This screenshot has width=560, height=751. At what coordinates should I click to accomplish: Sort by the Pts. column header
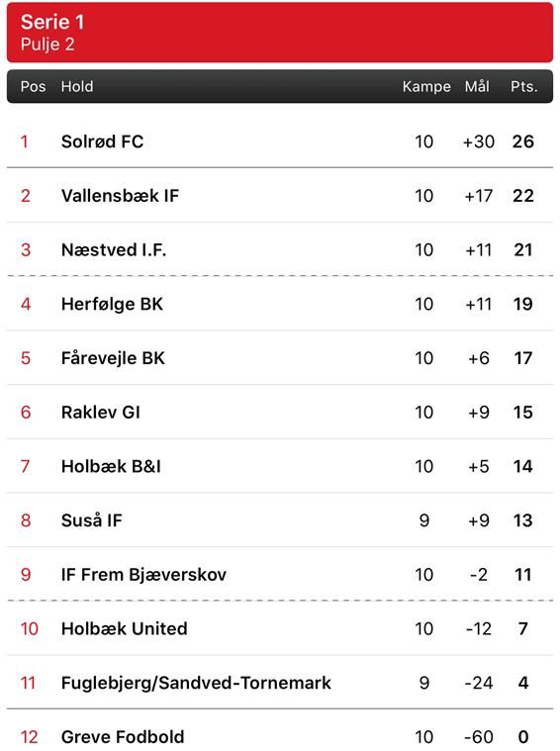click(524, 87)
